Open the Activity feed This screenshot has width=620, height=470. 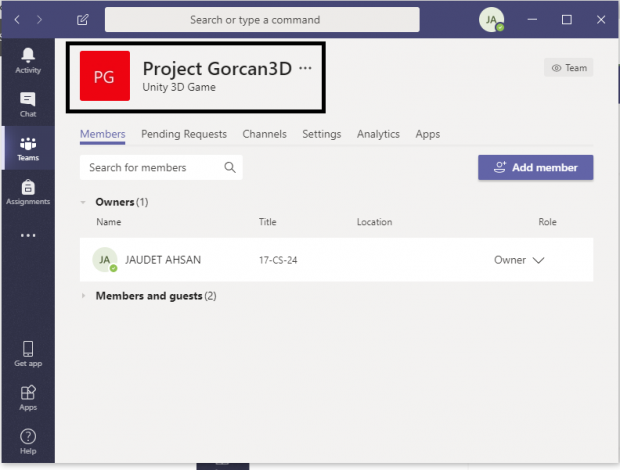coord(28,60)
